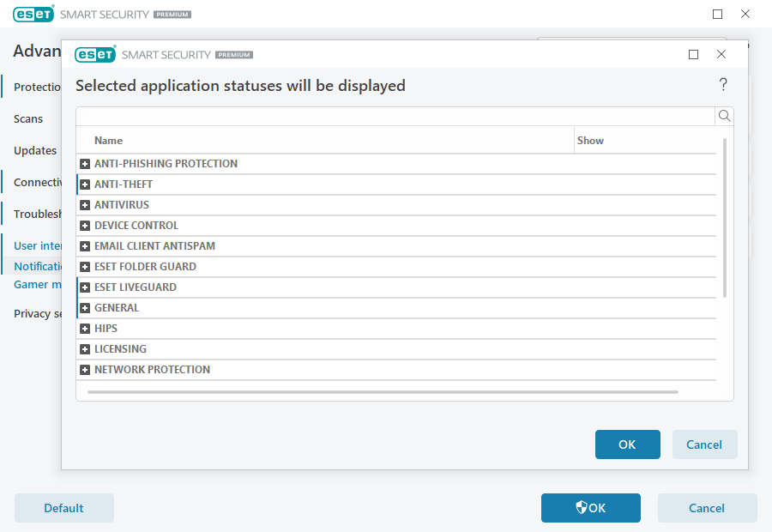This screenshot has height=532, width=772.
Task: Click the horizontal scrollbar under the list
Action: (383, 392)
